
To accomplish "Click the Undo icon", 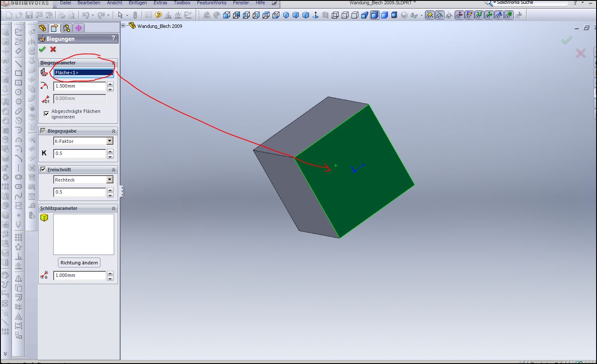I will 85,15.
